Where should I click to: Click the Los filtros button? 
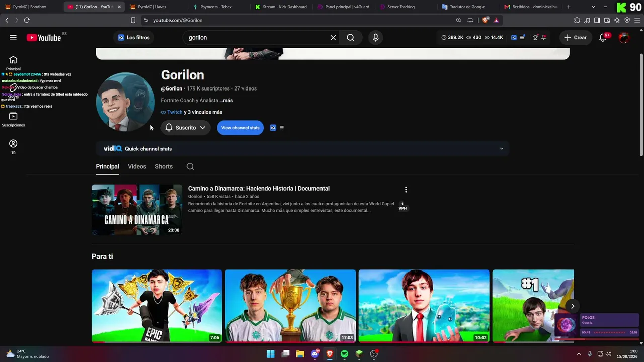[x=134, y=38]
